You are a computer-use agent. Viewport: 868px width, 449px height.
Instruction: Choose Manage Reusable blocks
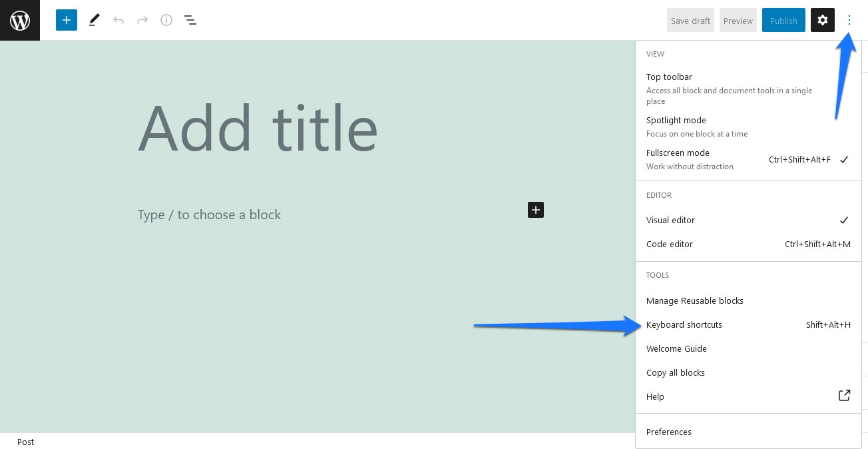click(748, 300)
